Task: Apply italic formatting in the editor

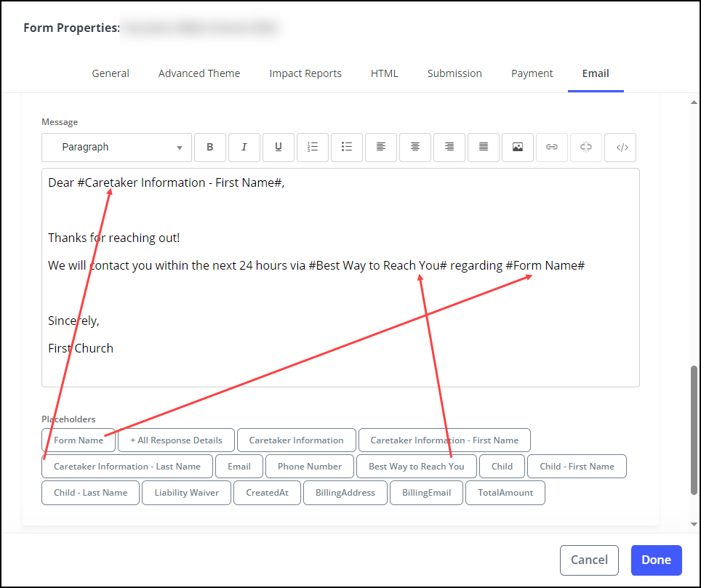Action: click(244, 148)
